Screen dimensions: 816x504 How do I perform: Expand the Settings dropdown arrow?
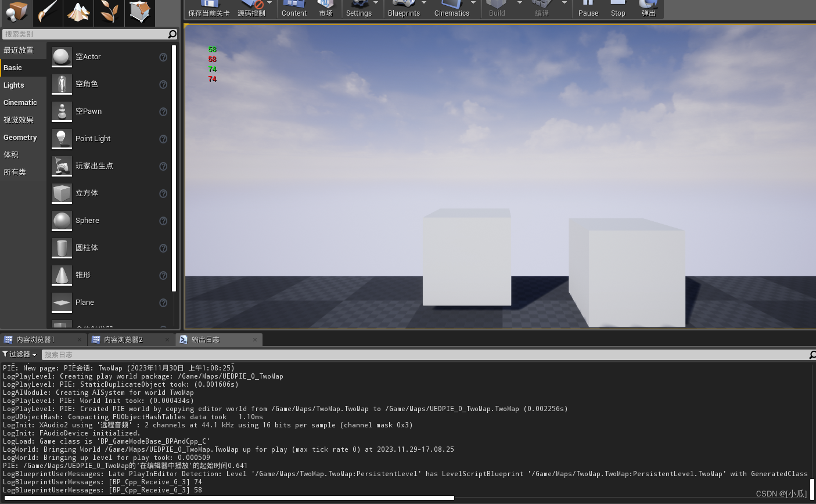376,3
